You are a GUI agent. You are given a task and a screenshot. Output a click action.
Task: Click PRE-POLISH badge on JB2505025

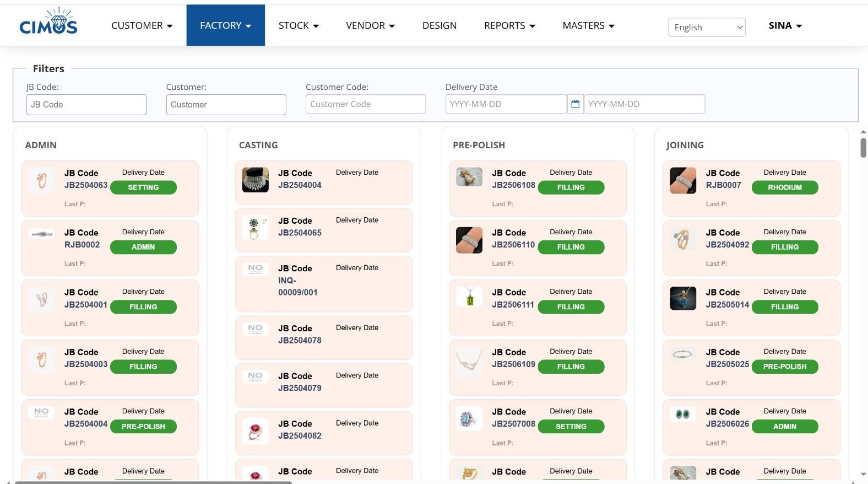[785, 367]
